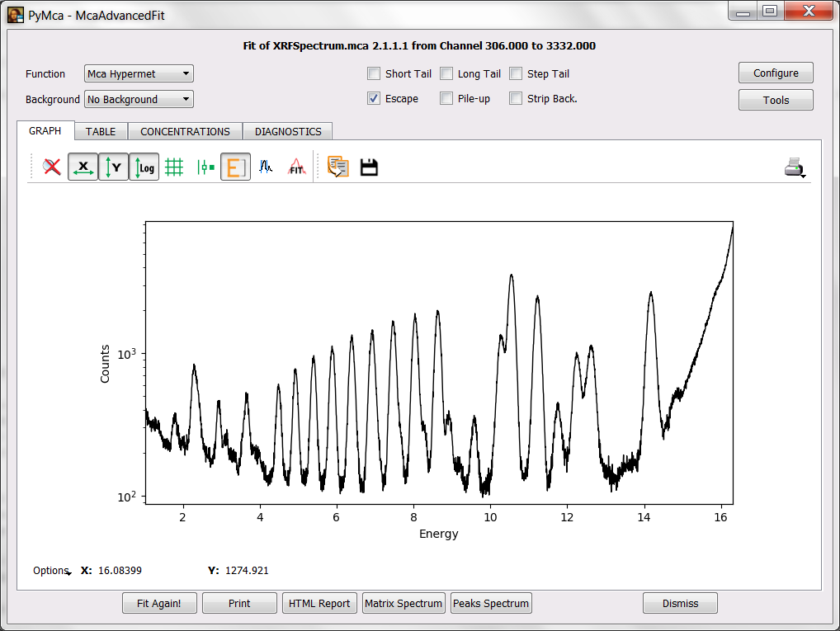
Task: Toggle X-axis autoscale button
Action: click(x=83, y=167)
